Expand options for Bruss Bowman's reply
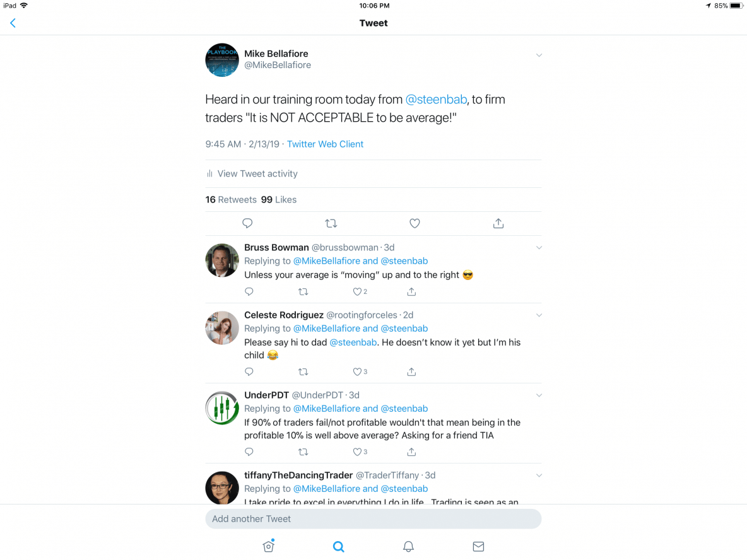This screenshot has width=747, height=560. [539, 247]
